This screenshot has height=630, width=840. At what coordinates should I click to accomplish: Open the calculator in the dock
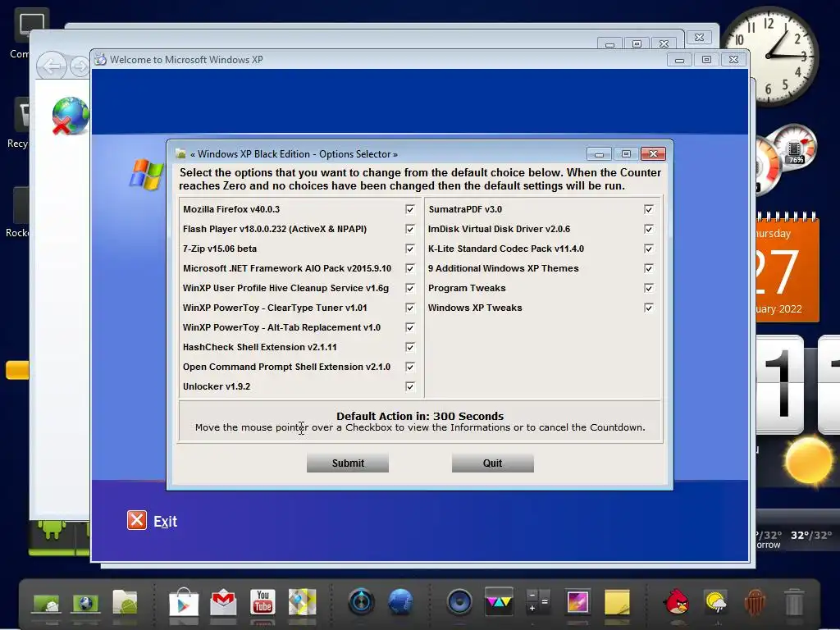click(x=538, y=602)
